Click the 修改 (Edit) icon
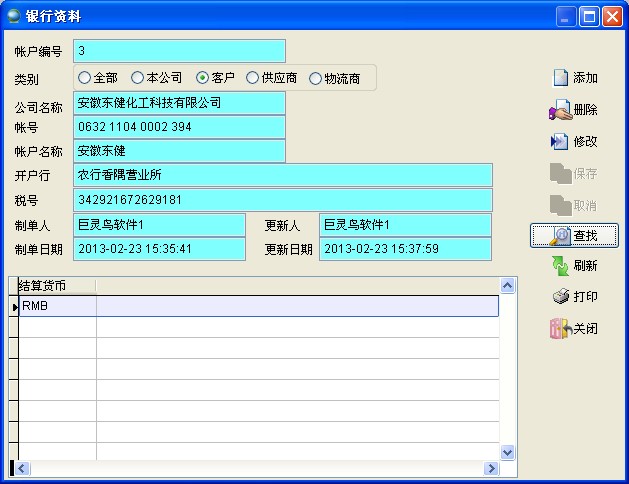Viewport: 629px width, 484px height. coord(560,142)
